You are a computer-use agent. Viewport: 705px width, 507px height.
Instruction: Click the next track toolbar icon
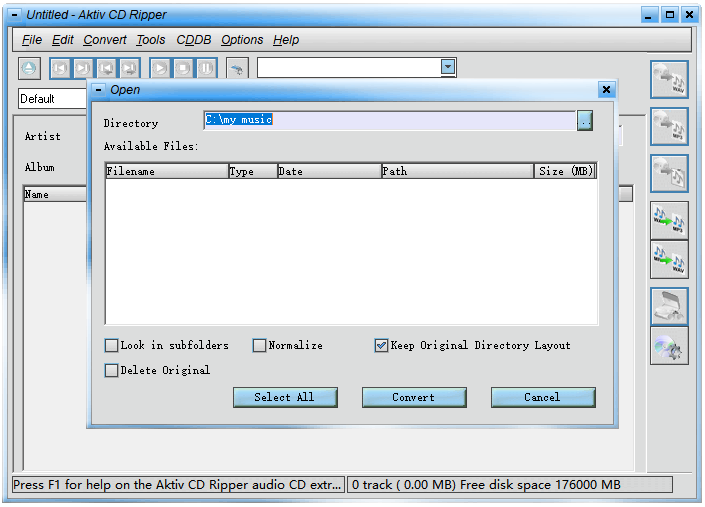click(83, 68)
